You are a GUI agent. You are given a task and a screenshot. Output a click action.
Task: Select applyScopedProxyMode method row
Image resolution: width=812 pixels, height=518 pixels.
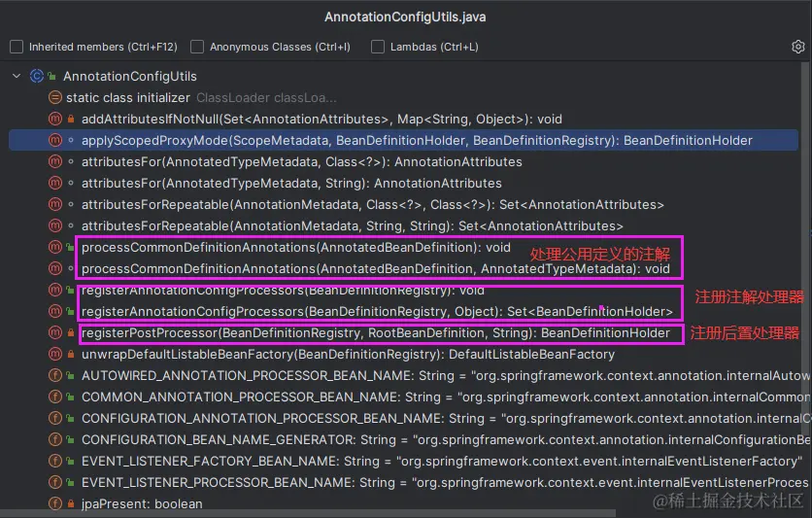click(x=403, y=140)
